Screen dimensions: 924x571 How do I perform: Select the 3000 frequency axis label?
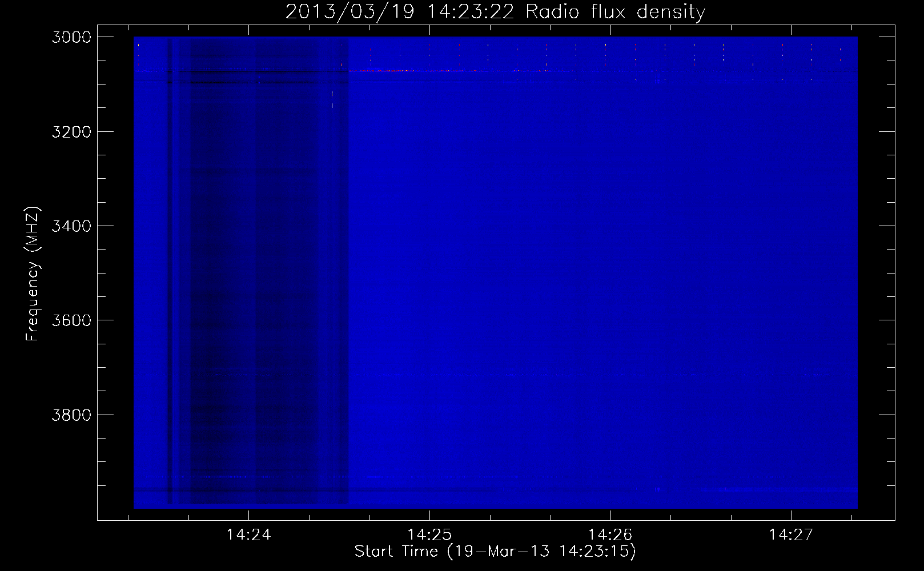coord(71,37)
